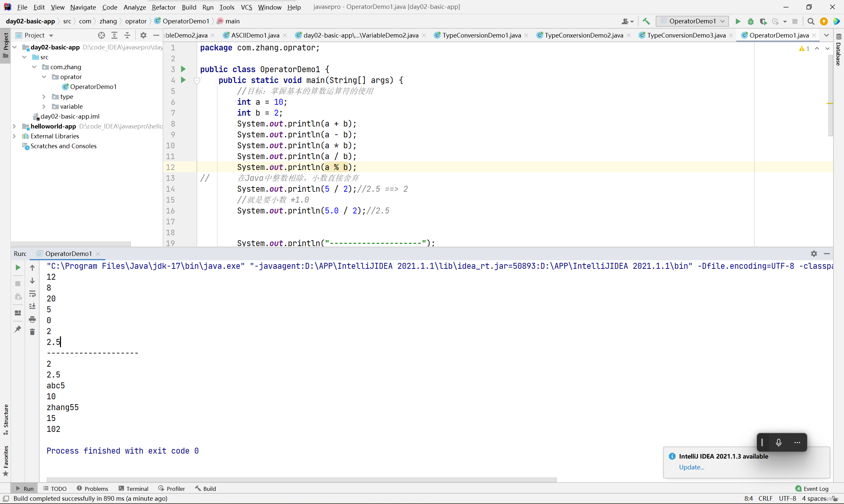
Task: Close the OperatorDemo1.java editor tab
Action: tap(814, 35)
